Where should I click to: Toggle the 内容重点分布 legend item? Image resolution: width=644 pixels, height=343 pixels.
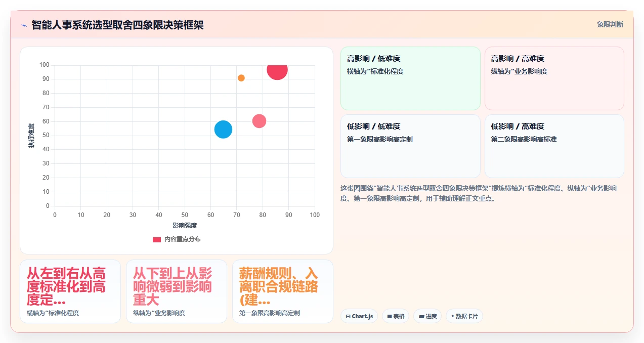tap(177, 239)
